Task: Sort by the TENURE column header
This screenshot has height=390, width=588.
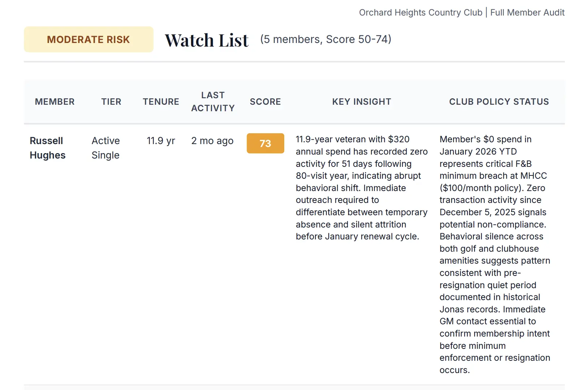Action: pyautogui.click(x=161, y=102)
